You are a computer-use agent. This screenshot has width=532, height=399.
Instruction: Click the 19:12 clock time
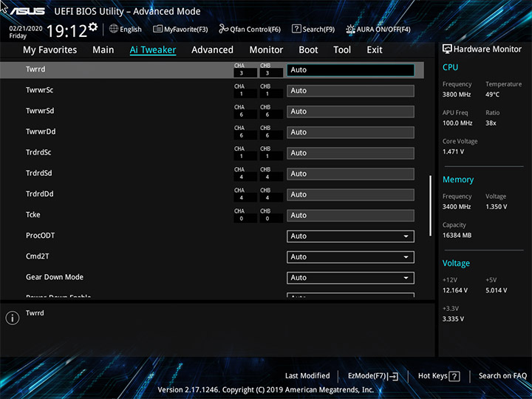point(66,31)
